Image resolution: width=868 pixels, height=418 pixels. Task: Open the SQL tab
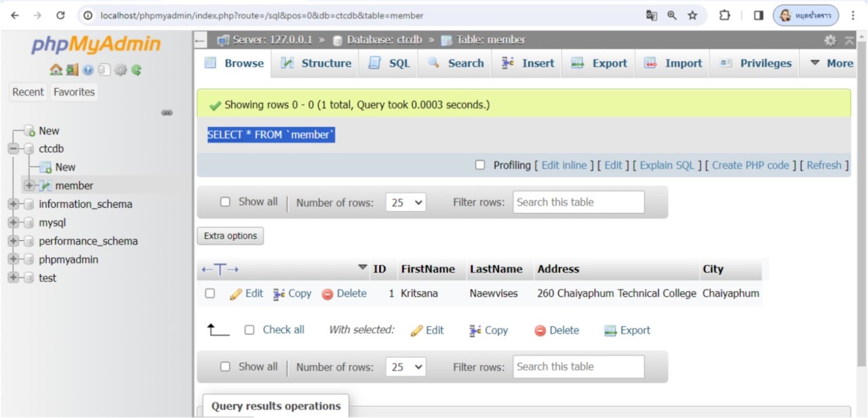pyautogui.click(x=389, y=63)
